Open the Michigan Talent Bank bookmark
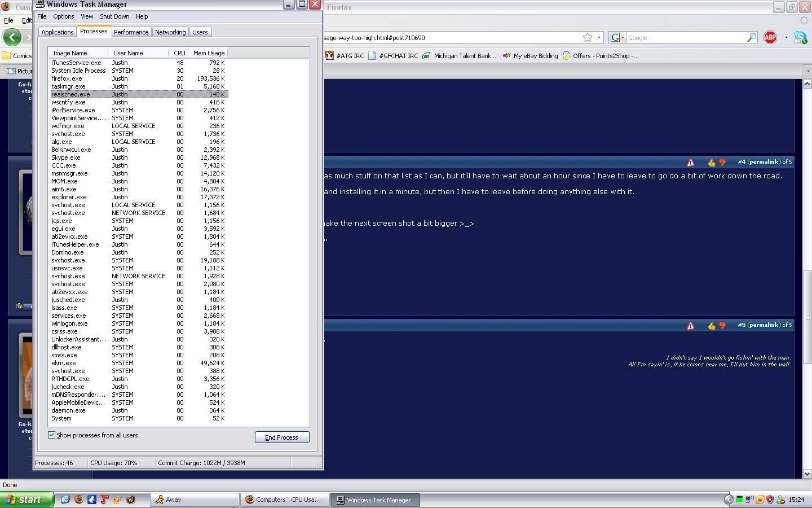 point(460,56)
